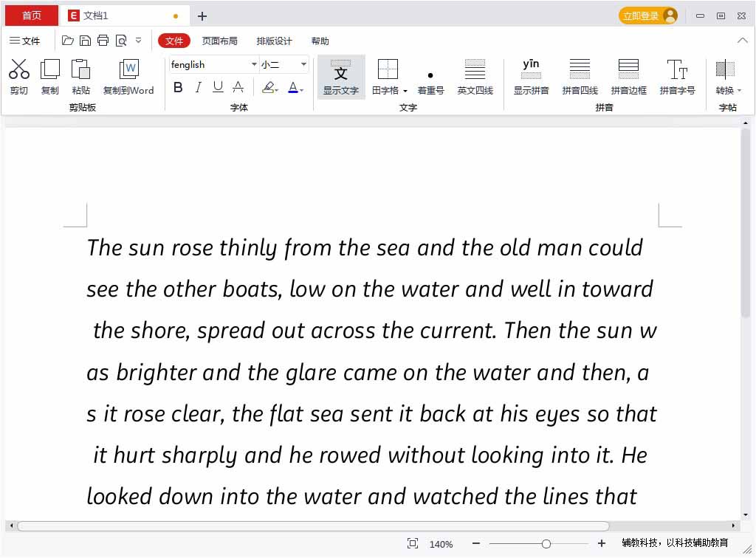Click the word "sharply" in the document
Screen dimensions: 756x558
(199, 456)
